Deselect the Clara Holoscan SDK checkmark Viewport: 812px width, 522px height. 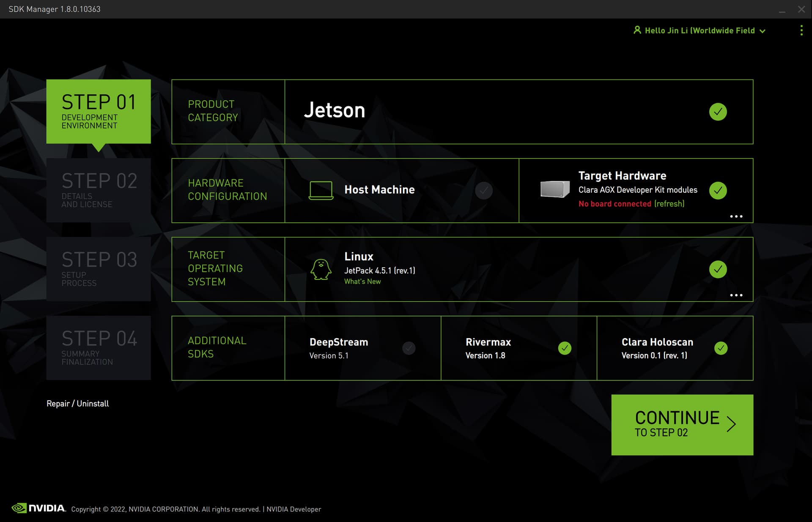coord(721,348)
